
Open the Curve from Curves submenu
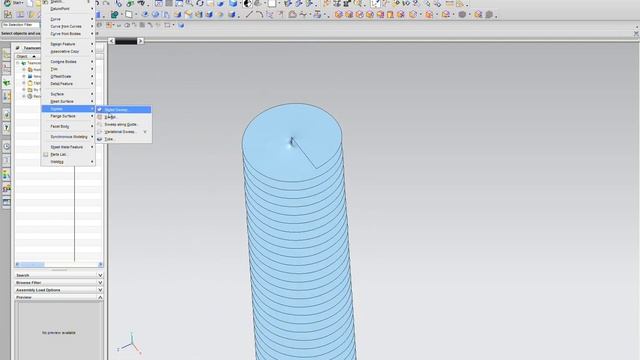[68, 27]
